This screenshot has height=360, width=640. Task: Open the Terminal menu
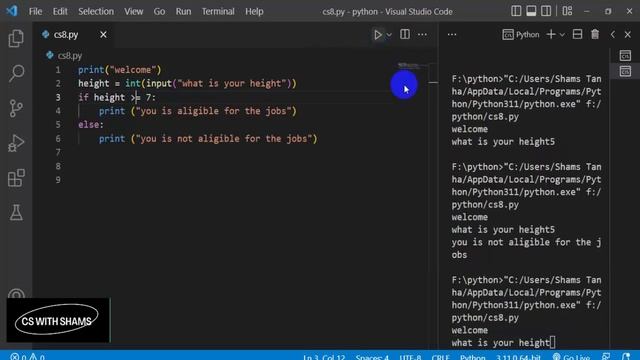[x=218, y=11]
